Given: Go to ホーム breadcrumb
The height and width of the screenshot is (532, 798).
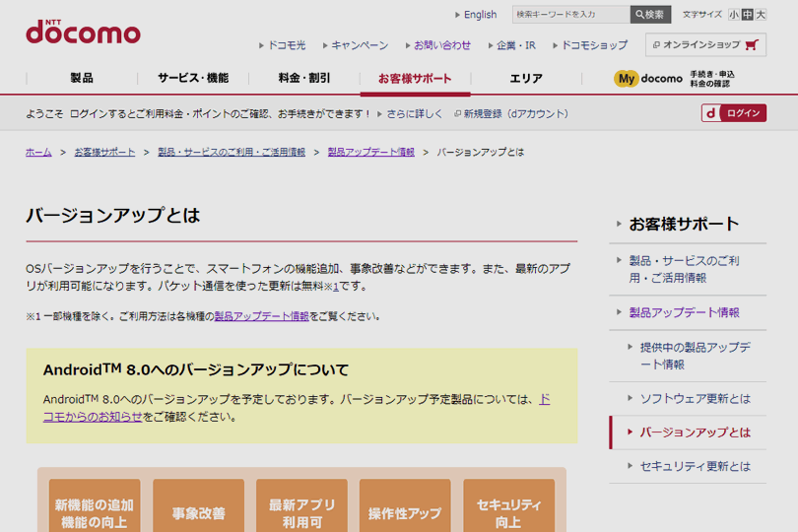Looking at the screenshot, I should click(x=38, y=152).
